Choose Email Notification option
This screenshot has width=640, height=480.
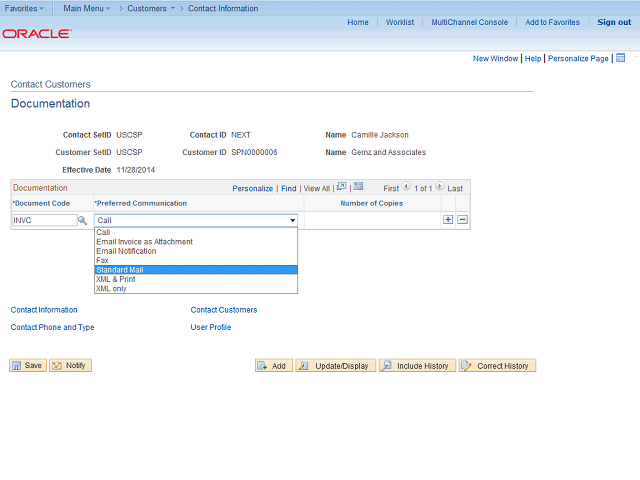(196, 251)
